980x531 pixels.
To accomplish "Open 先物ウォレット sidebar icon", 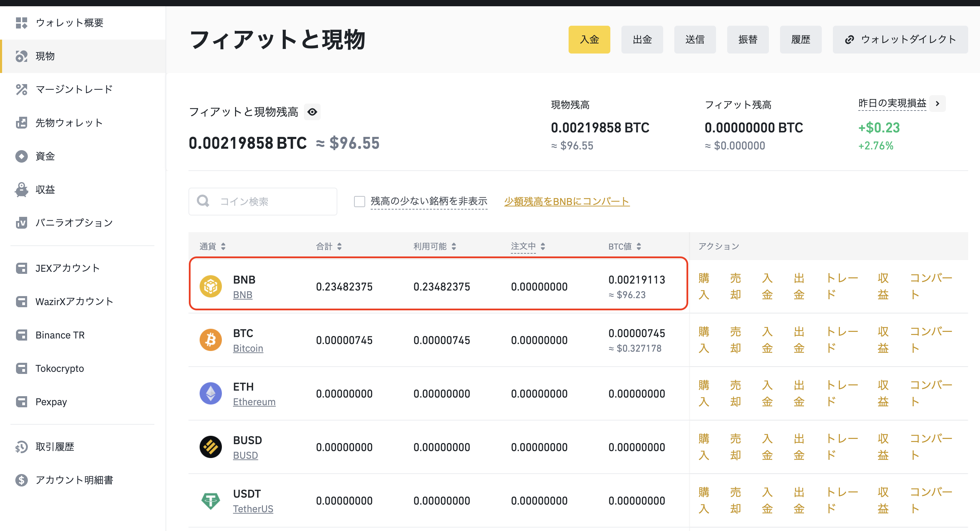I will click(x=22, y=123).
